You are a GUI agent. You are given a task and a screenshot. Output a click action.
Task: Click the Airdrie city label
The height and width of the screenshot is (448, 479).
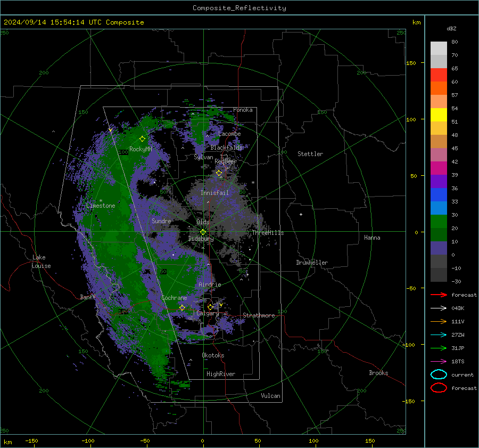(210, 284)
